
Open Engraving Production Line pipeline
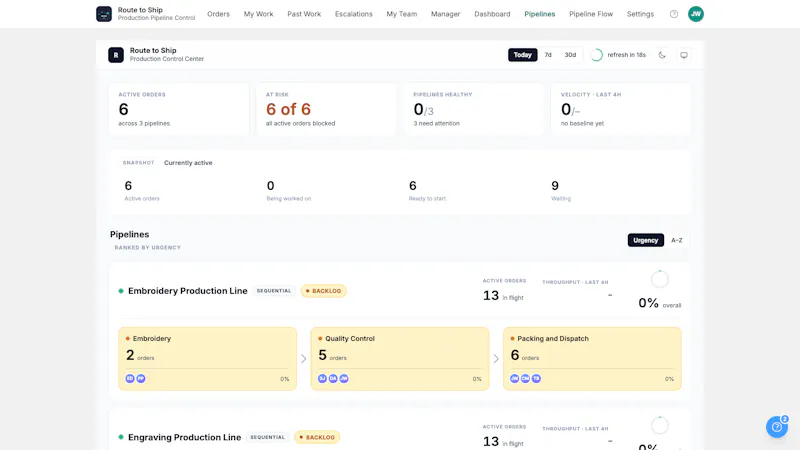point(184,437)
